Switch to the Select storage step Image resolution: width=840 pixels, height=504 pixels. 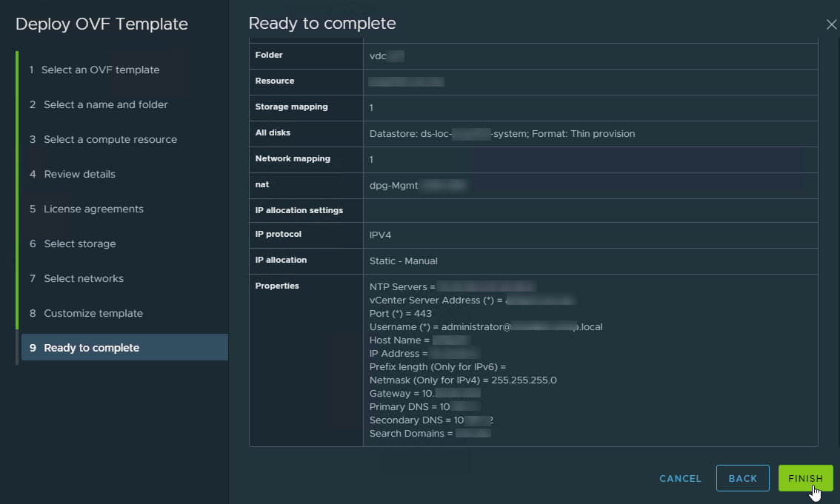tap(79, 243)
